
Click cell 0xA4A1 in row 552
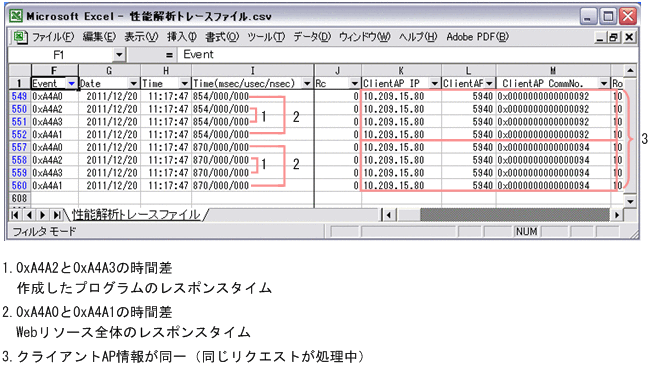(55, 135)
